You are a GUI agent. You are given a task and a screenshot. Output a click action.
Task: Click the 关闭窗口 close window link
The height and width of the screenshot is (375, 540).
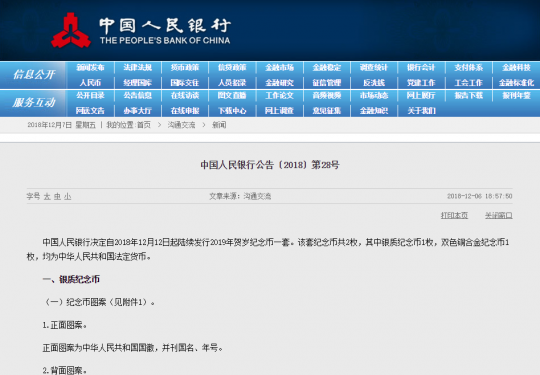pos(499,215)
